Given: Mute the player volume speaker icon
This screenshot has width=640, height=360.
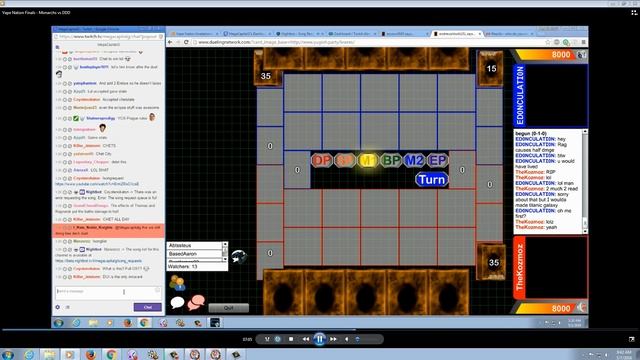Looking at the screenshot, I should tap(347, 339).
